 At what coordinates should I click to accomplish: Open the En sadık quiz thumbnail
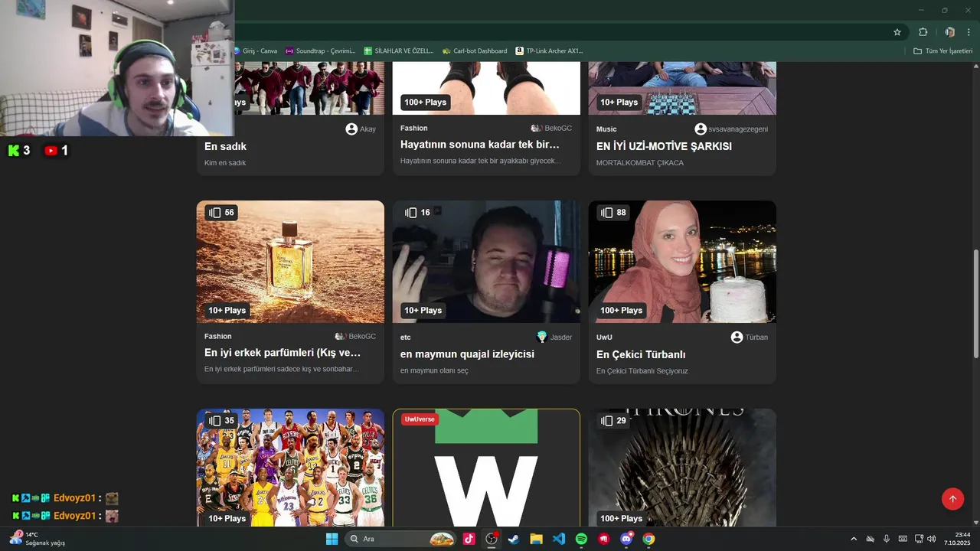[x=309, y=88]
